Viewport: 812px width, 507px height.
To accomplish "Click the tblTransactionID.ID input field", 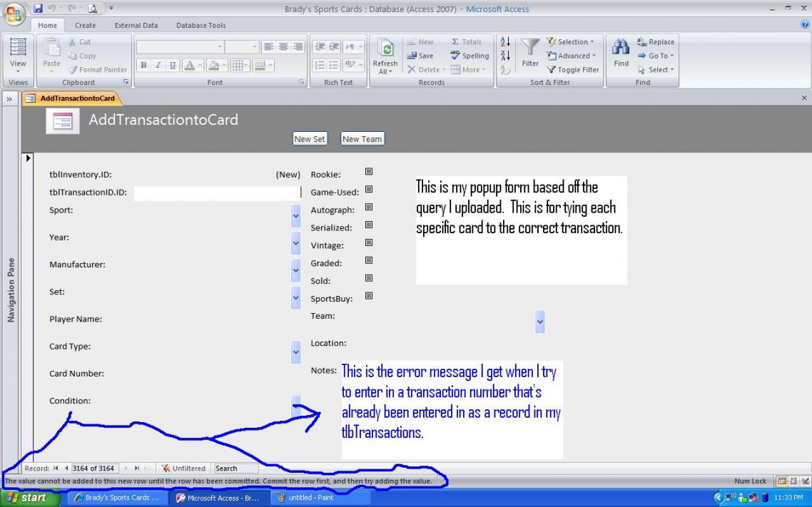I will (217, 193).
